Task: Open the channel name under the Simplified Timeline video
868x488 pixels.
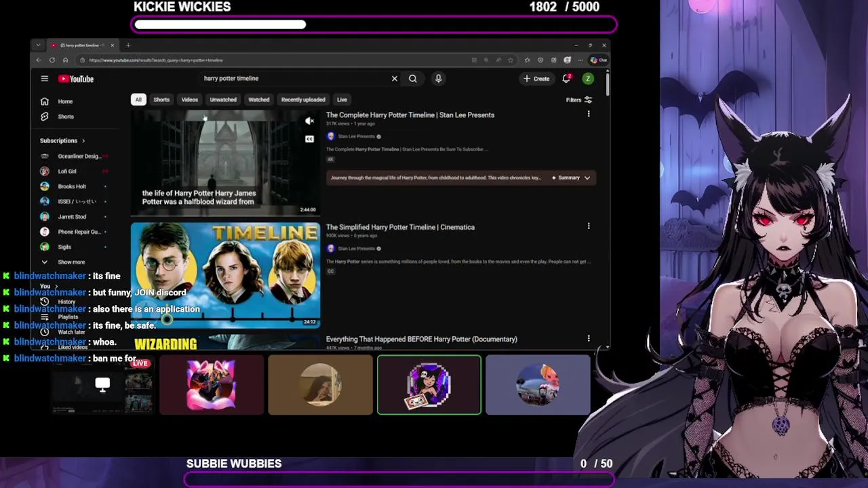Action: coord(356,248)
